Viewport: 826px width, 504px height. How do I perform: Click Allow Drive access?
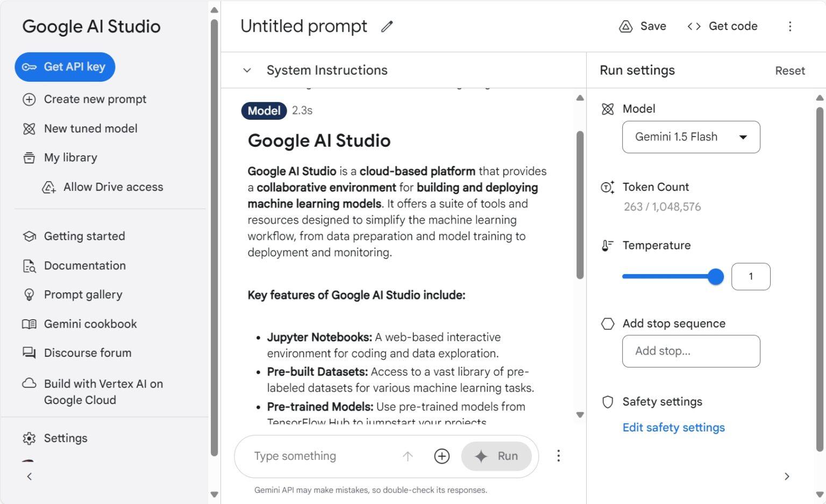pyautogui.click(x=113, y=187)
